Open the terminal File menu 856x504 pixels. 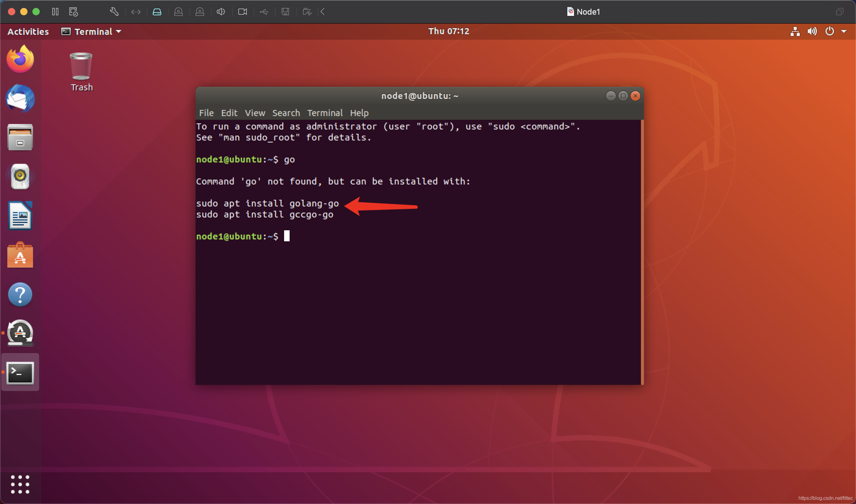[206, 113]
